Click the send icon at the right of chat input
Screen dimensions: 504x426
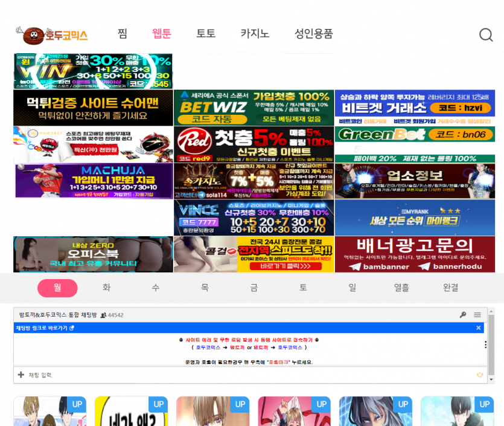(479, 373)
